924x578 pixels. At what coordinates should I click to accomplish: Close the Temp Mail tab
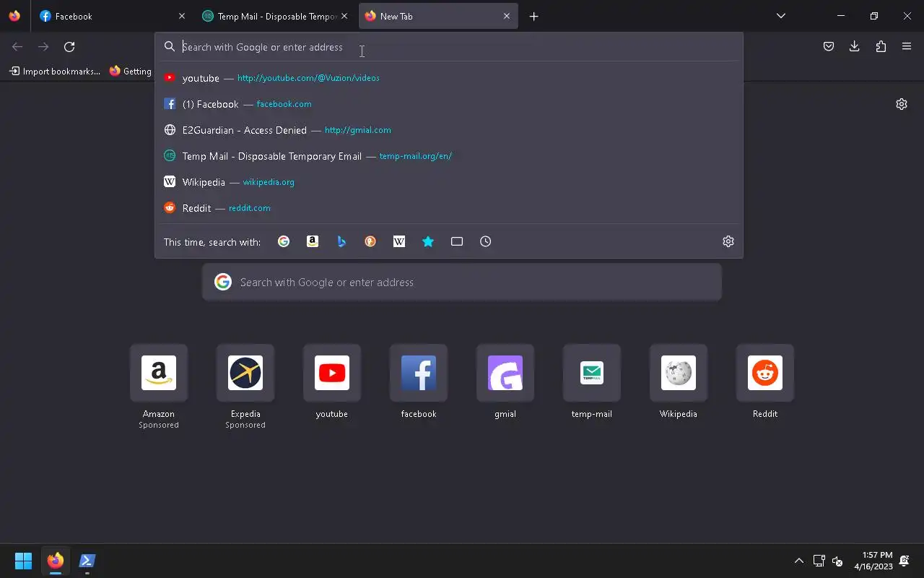344,16
